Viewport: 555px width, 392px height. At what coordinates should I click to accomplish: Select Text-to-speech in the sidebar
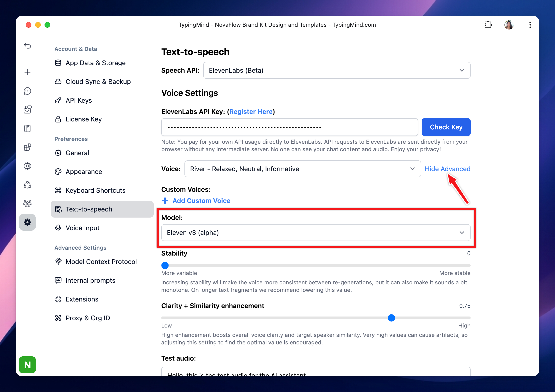(102, 209)
